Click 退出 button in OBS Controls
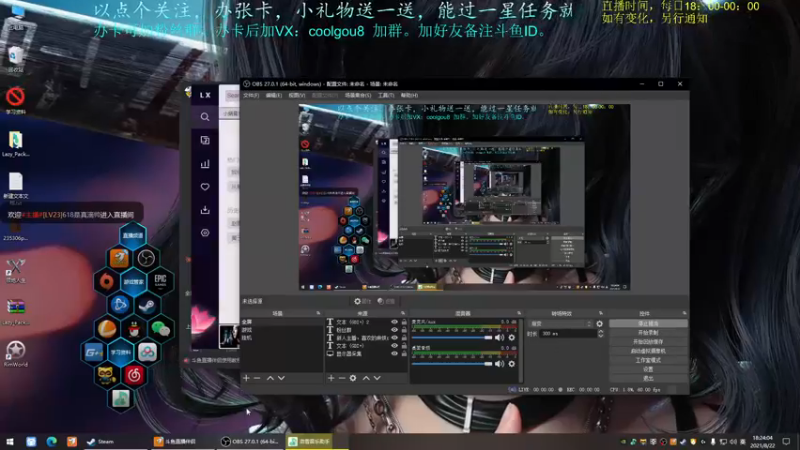 coord(648,379)
